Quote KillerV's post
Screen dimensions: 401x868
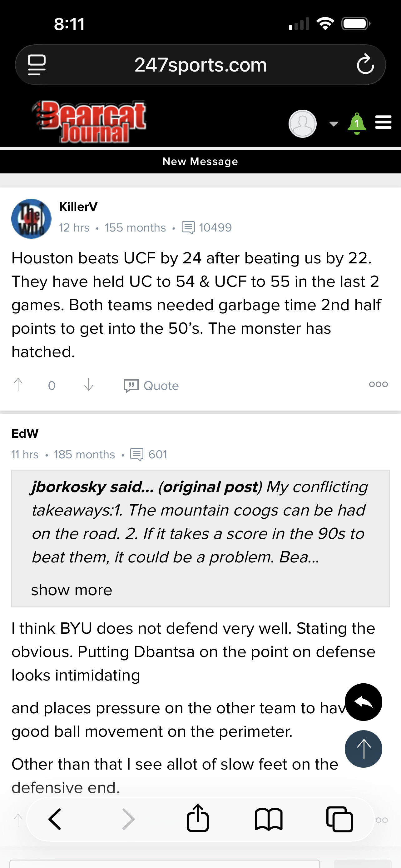pyautogui.click(x=151, y=386)
